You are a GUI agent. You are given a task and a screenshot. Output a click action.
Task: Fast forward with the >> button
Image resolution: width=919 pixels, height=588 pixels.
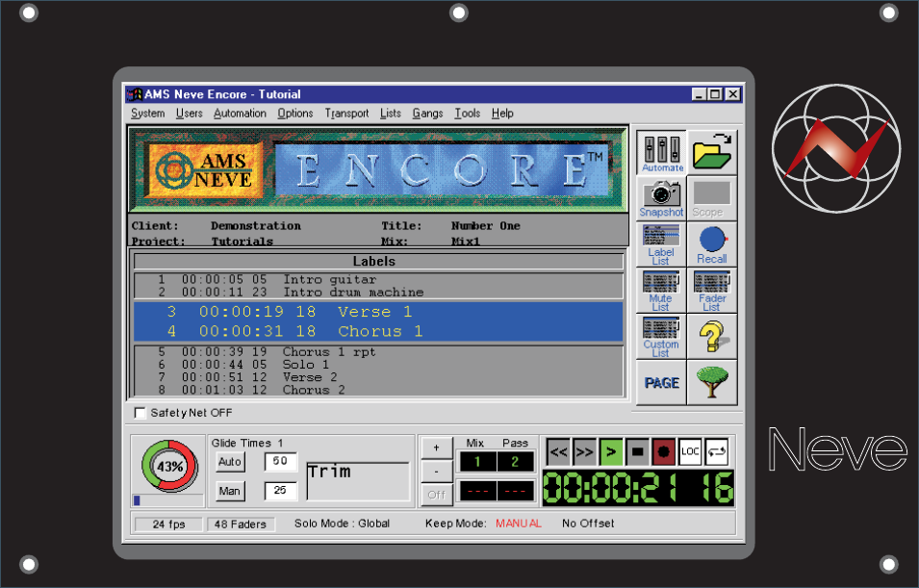tap(584, 452)
